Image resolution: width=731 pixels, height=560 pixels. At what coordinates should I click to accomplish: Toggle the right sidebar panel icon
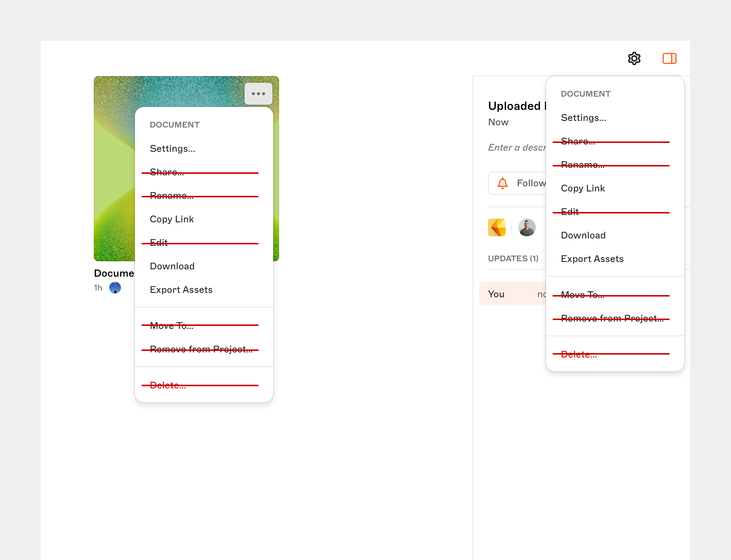coord(669,58)
